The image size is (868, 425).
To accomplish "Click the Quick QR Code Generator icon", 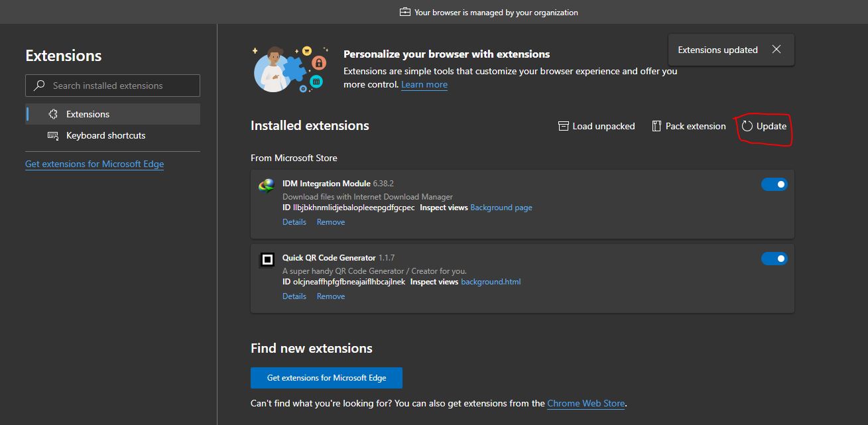I will click(x=266, y=259).
